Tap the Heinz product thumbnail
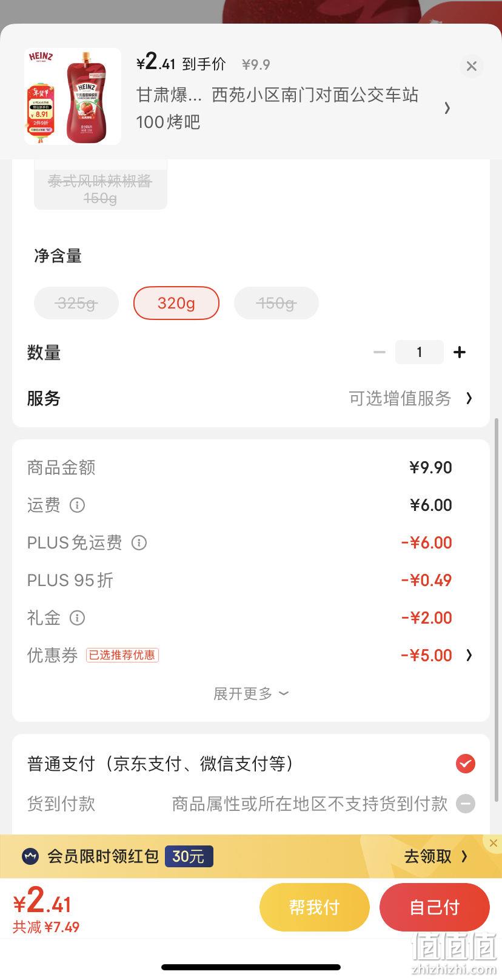The height and width of the screenshot is (980, 502). point(73,96)
